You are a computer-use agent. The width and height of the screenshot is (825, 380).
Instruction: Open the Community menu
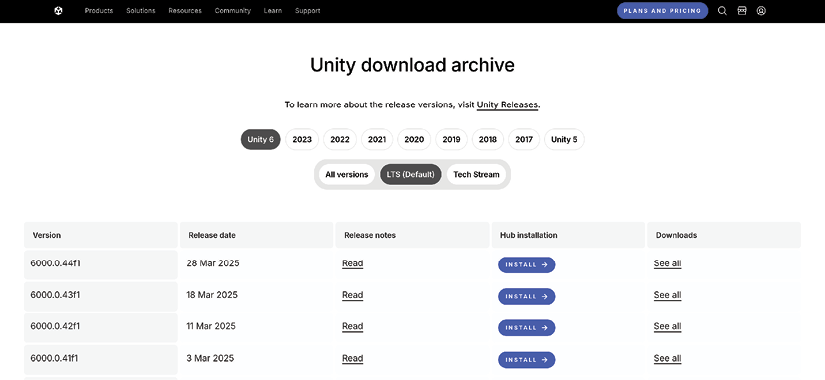click(233, 11)
